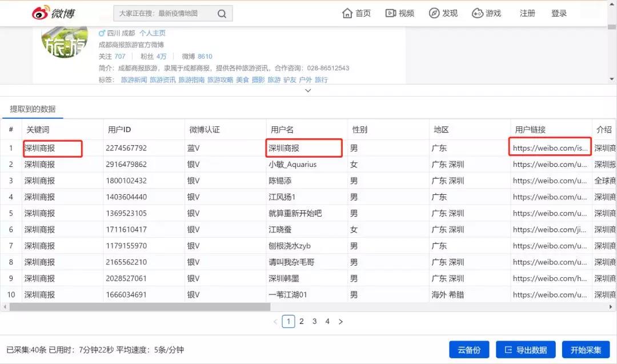The height and width of the screenshot is (364, 617).
Task: Click the 关注 count 707
Action: (120, 56)
